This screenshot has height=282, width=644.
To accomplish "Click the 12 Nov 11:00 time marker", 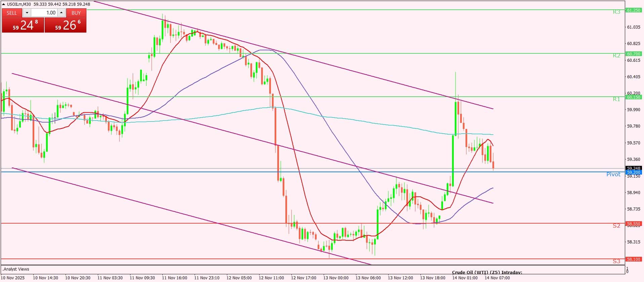I will (271, 278).
